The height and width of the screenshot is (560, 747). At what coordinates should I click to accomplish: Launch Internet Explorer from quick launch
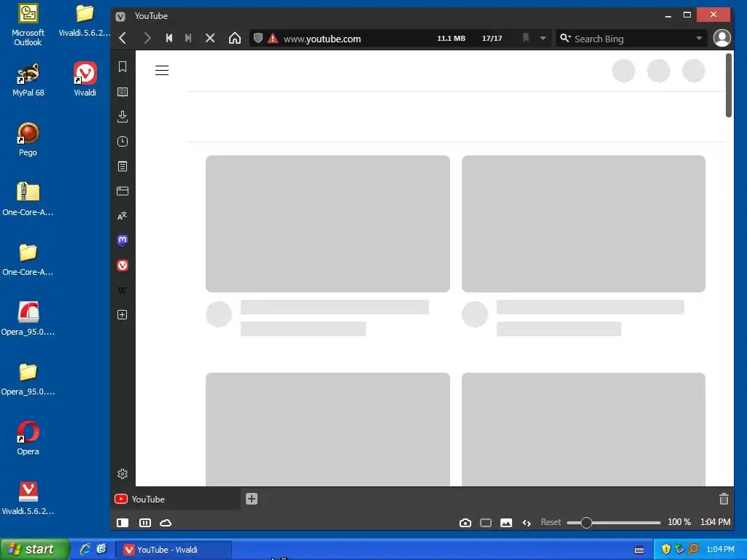click(85, 550)
